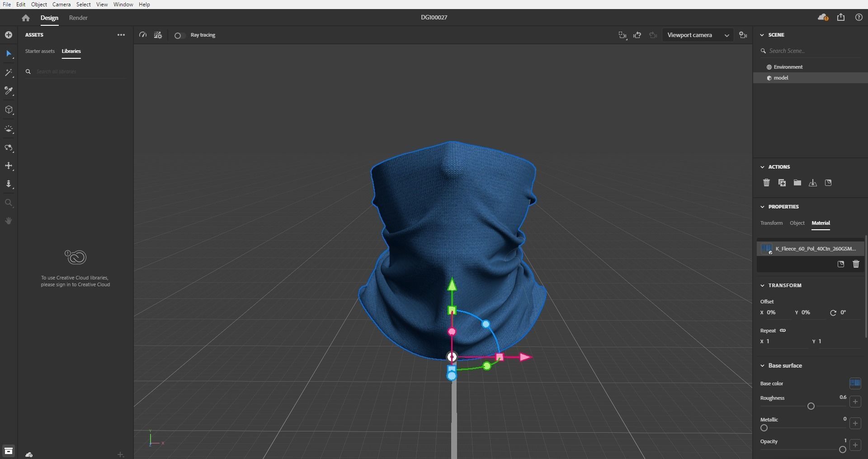Image resolution: width=868 pixels, height=459 pixels.
Task: Click the Base color swatch
Action: [x=855, y=383]
